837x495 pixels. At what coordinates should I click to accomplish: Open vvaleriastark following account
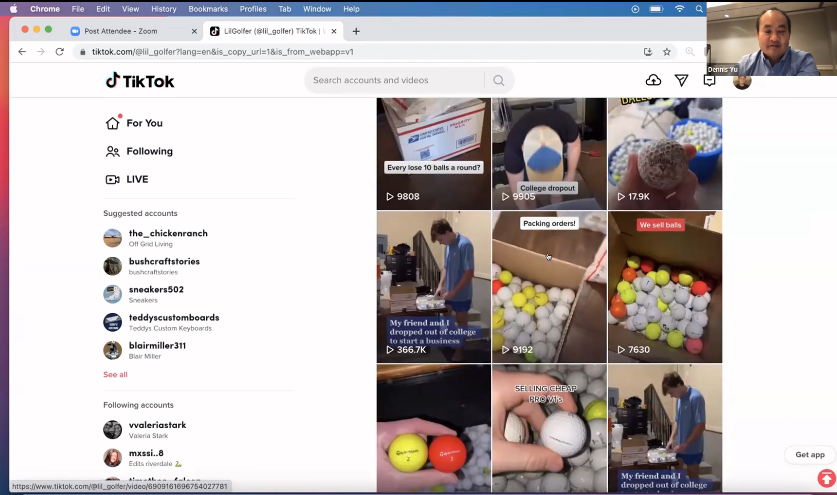pos(157,429)
